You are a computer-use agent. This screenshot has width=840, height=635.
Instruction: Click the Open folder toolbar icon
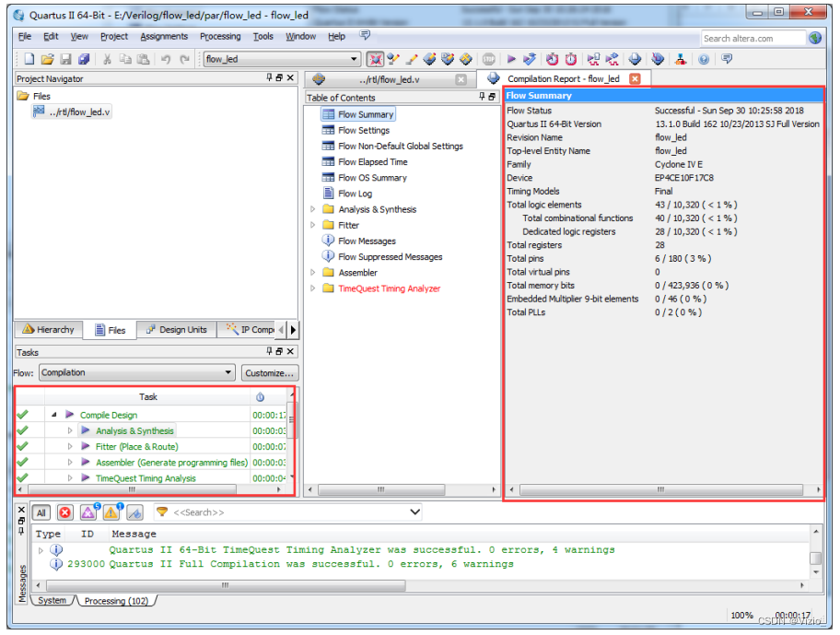point(47,59)
